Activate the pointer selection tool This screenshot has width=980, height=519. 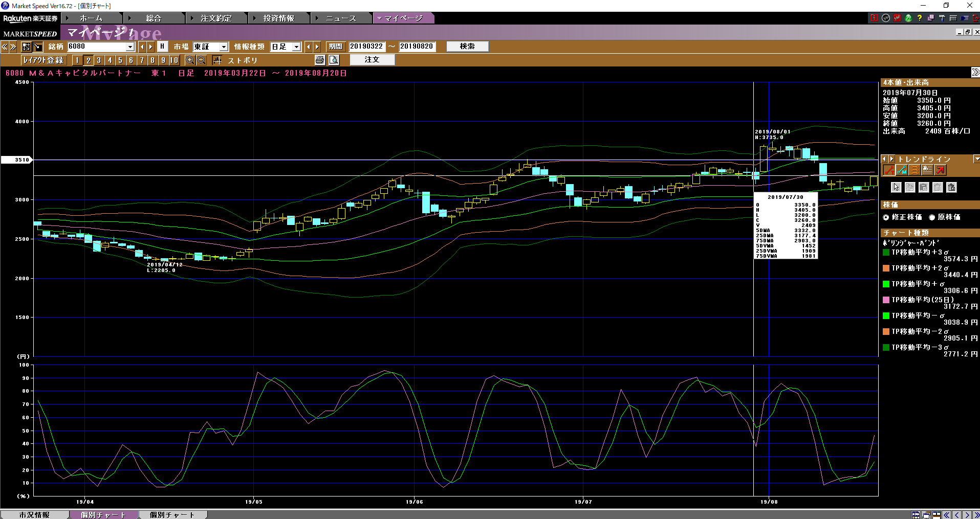point(896,187)
